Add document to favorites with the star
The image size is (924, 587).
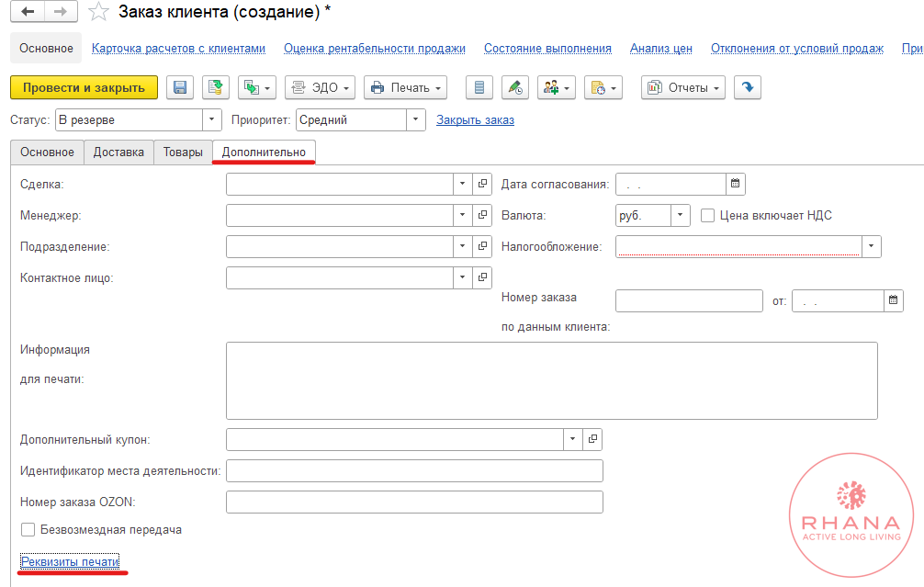98,12
